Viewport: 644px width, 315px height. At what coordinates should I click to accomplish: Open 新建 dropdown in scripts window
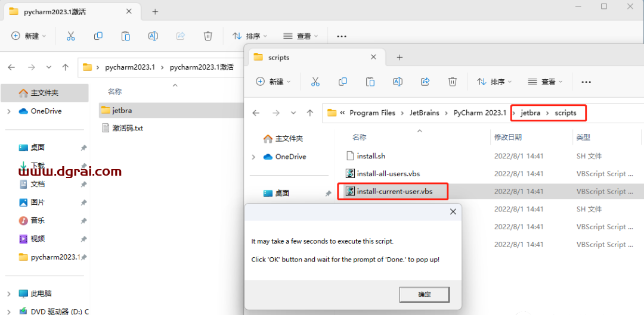point(273,82)
